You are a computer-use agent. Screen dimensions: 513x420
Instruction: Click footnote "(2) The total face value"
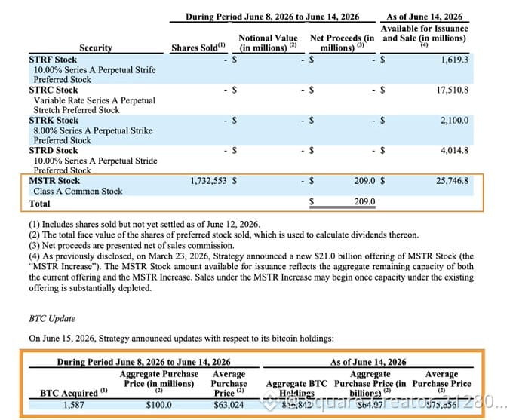224,235
